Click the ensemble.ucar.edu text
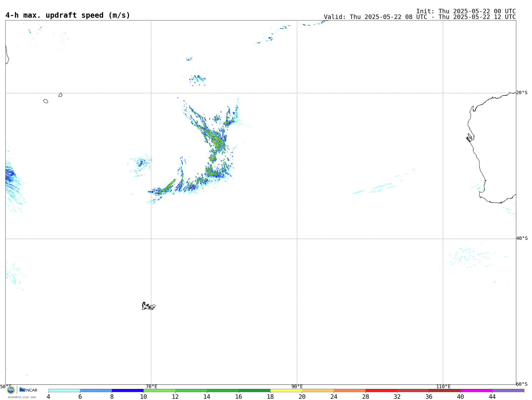The height and width of the screenshot is (400, 532). pos(22,397)
